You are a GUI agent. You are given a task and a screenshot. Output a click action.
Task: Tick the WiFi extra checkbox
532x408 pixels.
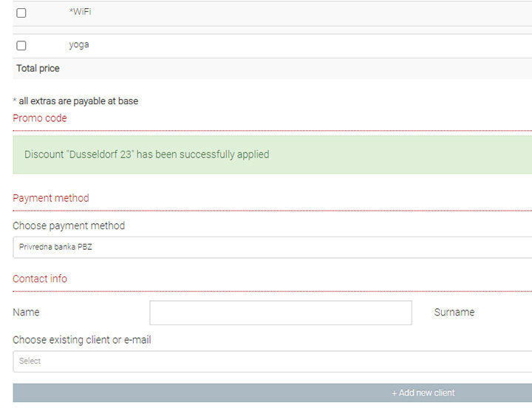click(x=21, y=13)
